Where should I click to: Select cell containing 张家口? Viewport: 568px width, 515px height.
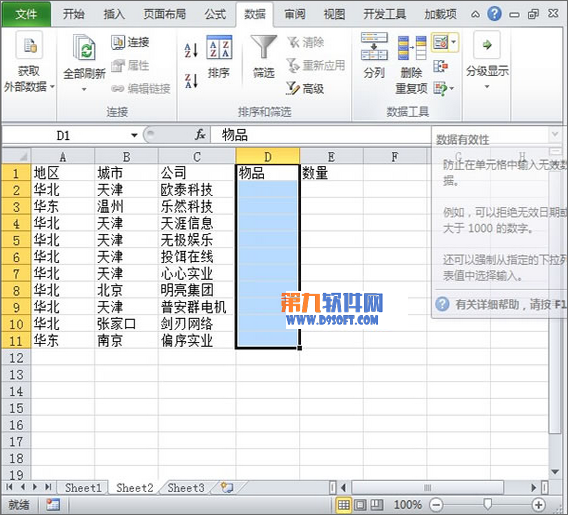tap(126, 323)
